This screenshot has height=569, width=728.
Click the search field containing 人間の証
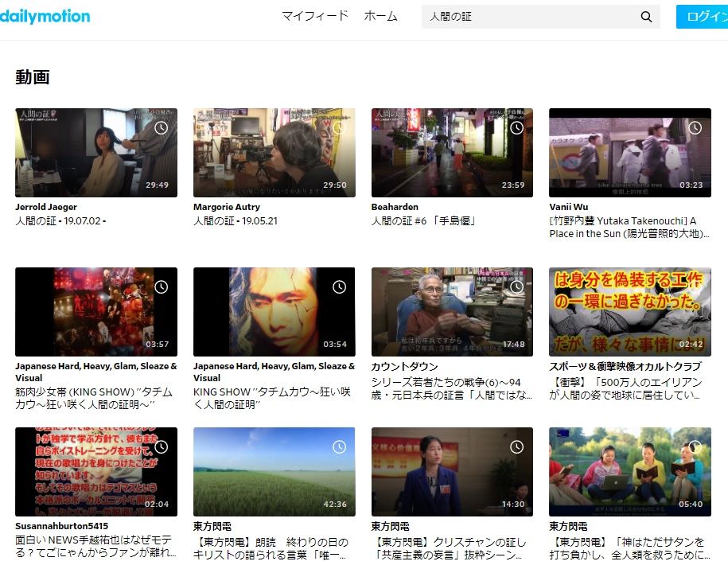(x=529, y=17)
